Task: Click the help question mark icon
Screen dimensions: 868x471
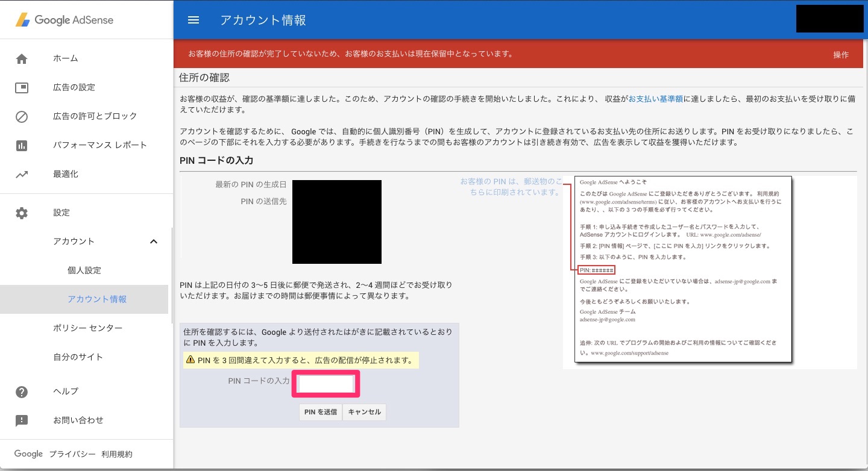Action: 22,391
